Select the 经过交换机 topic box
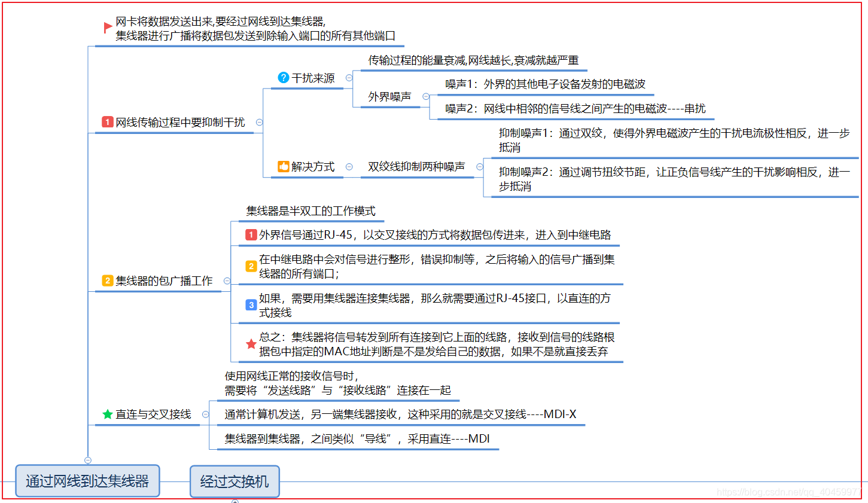The image size is (868, 503). click(x=234, y=481)
